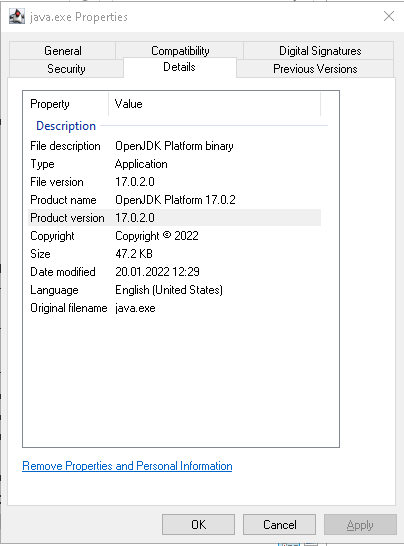Viewport: 404px width, 546px height.
Task: Switch to the General tab
Action: (x=63, y=51)
